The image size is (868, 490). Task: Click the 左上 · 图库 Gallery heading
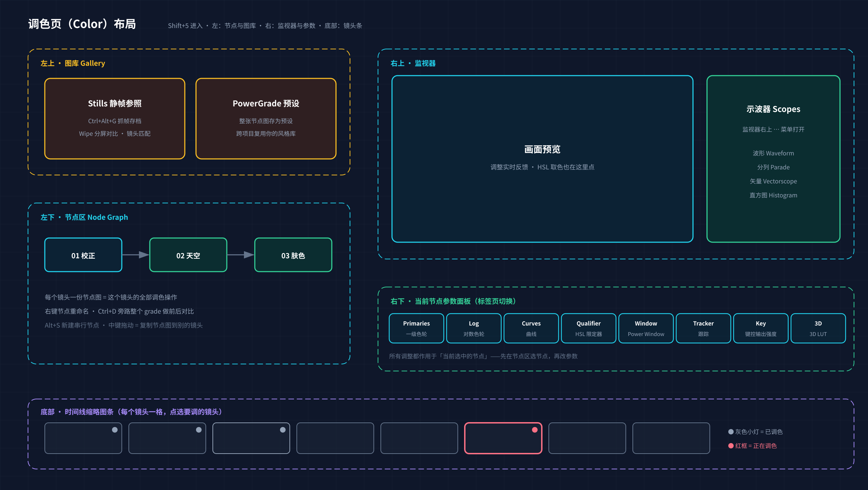73,63
